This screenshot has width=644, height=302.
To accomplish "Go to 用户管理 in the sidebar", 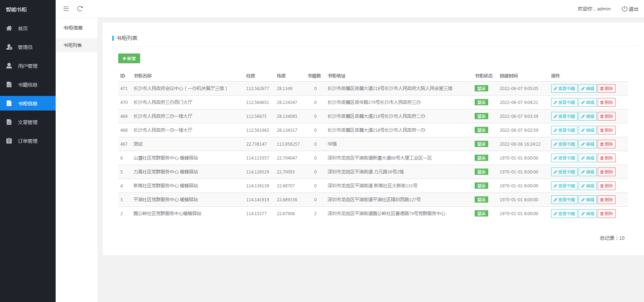I will tap(27, 66).
